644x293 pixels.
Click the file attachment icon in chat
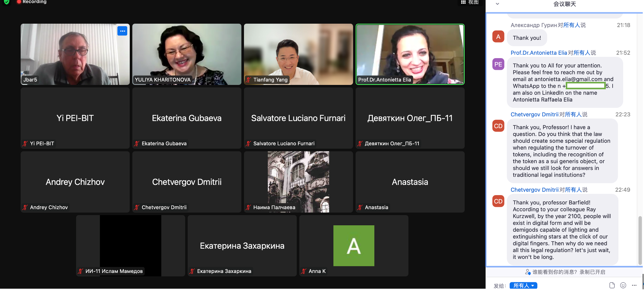click(612, 285)
